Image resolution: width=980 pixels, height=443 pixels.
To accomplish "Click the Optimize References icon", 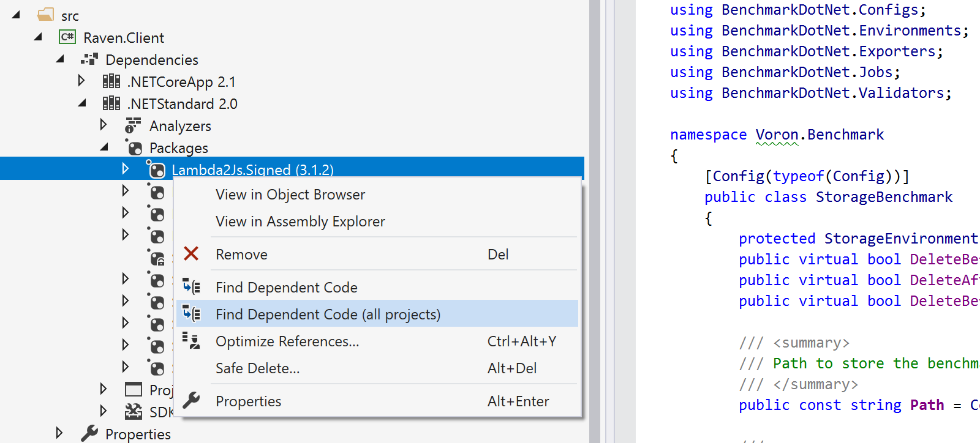I will (x=191, y=341).
